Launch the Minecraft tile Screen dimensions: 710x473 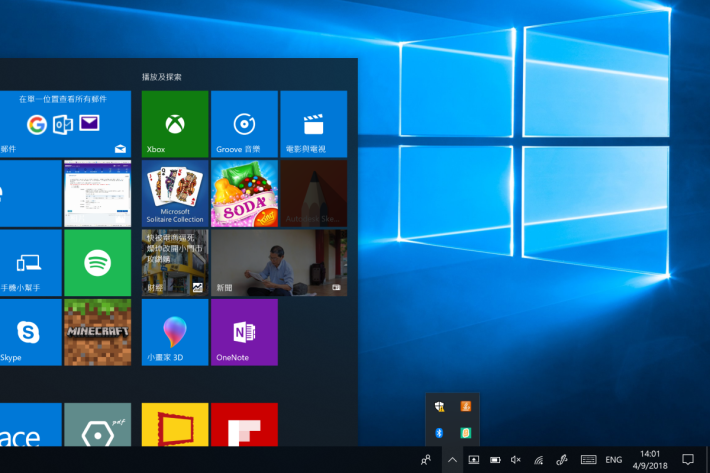point(97,332)
